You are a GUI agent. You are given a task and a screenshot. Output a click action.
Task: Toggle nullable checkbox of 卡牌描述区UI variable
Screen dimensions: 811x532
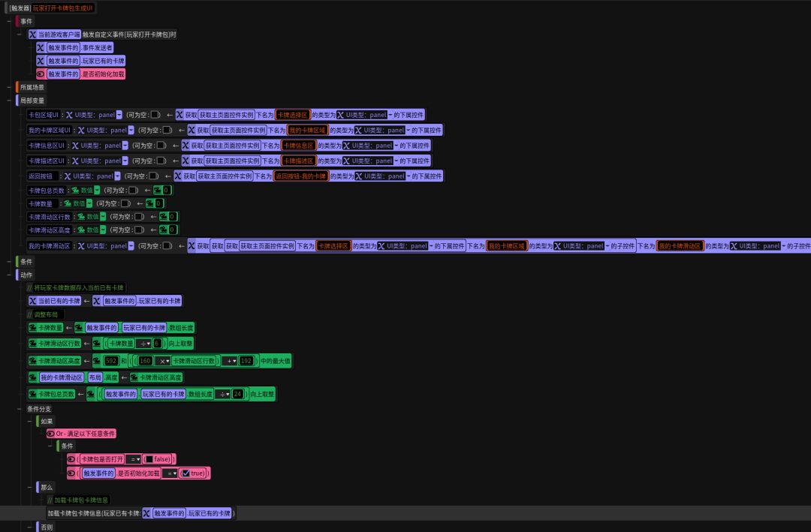click(x=161, y=161)
